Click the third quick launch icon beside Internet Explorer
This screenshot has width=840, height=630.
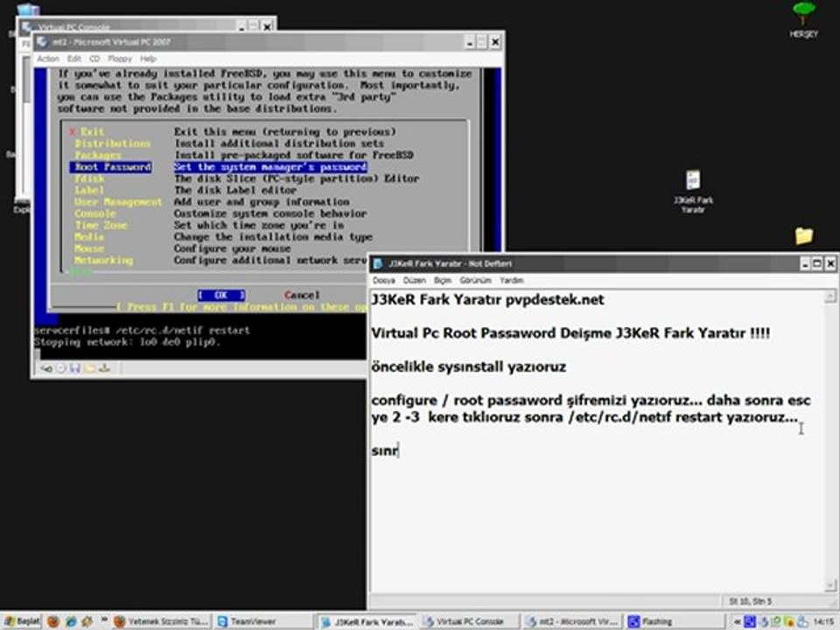87,621
